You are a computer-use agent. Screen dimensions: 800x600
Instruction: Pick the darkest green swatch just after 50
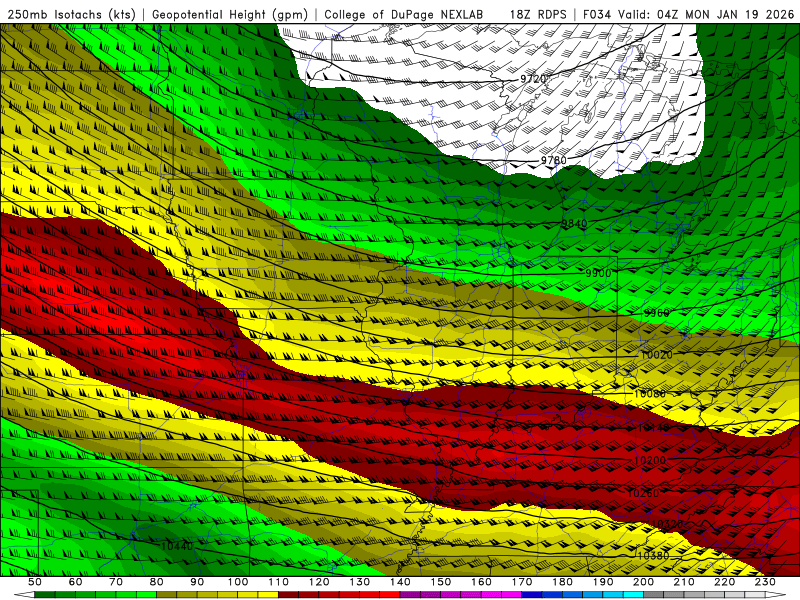(x=44, y=594)
